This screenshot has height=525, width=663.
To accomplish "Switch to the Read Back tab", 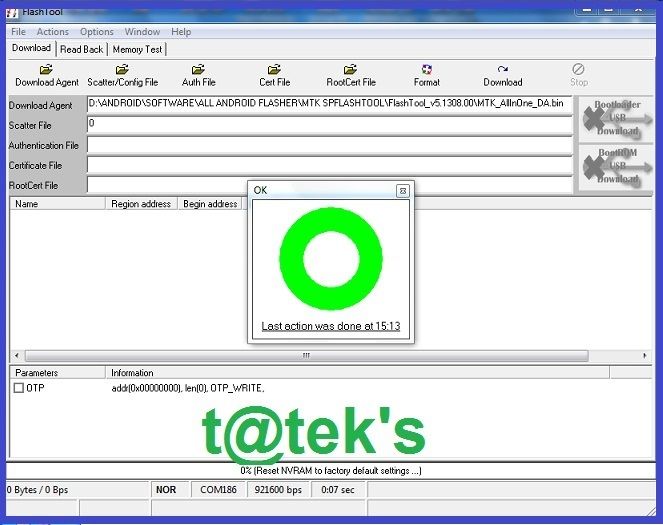I will point(81,49).
